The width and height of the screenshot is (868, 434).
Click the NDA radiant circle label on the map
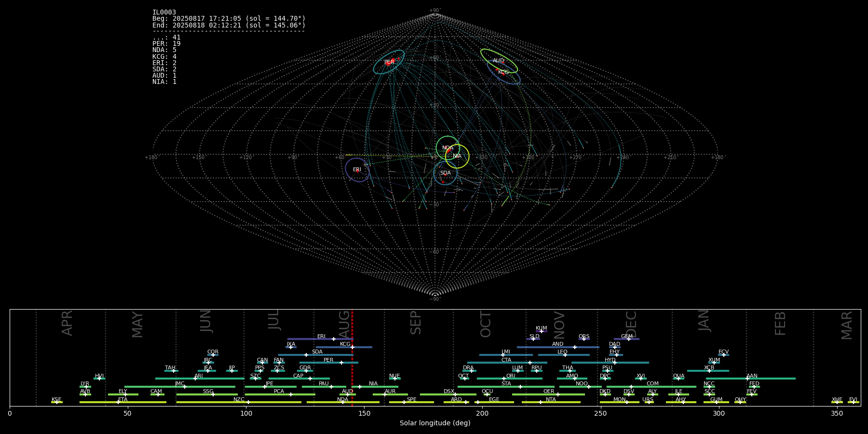pos(448,148)
